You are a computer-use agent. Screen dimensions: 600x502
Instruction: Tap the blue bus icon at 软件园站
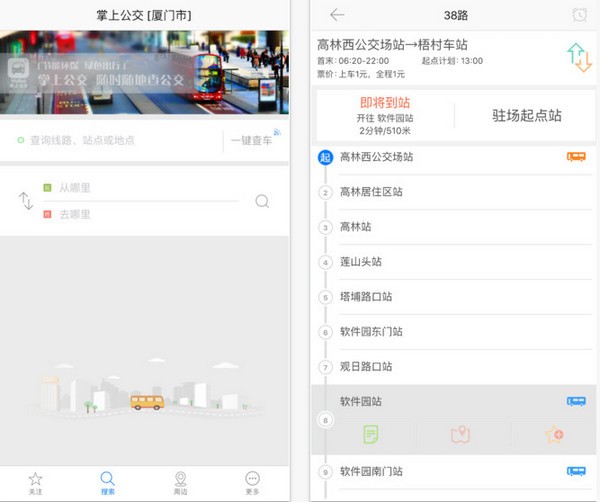pos(576,401)
